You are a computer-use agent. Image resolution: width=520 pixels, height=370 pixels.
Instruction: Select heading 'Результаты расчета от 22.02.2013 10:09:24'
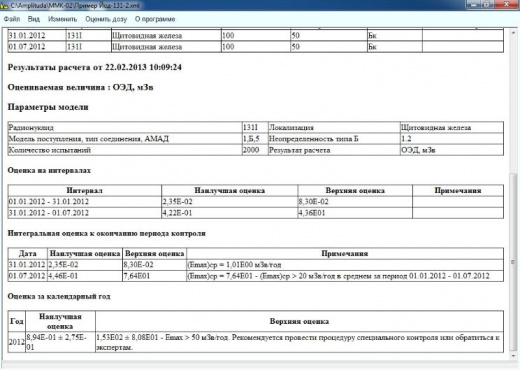point(95,67)
